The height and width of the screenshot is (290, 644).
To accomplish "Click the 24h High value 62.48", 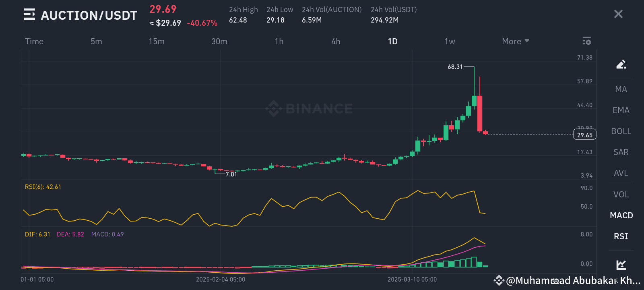I will (238, 20).
